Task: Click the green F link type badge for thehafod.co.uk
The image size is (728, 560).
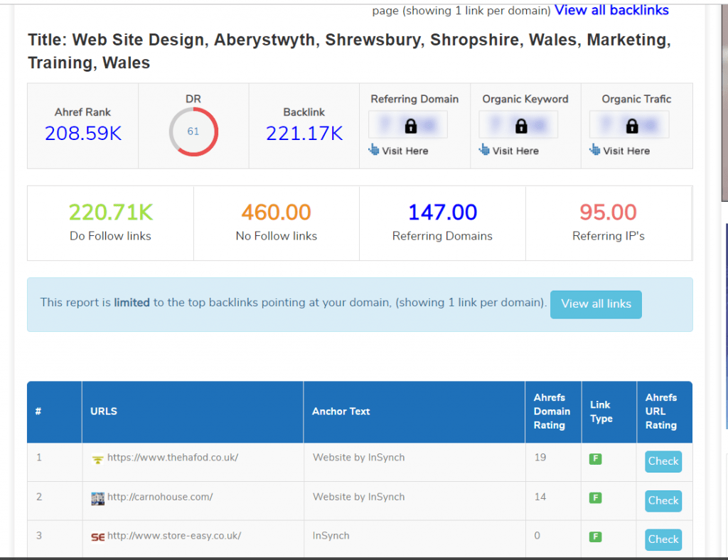Action: [595, 459]
